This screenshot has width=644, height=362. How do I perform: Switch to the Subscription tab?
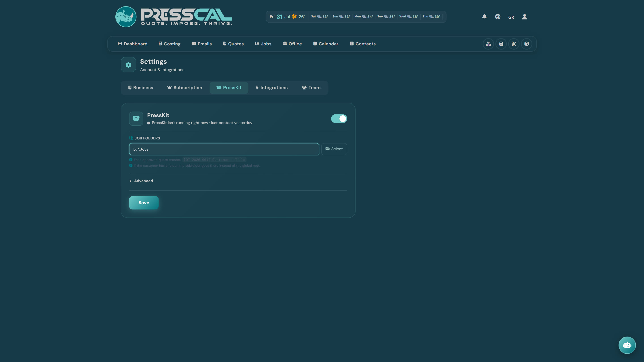(185, 88)
